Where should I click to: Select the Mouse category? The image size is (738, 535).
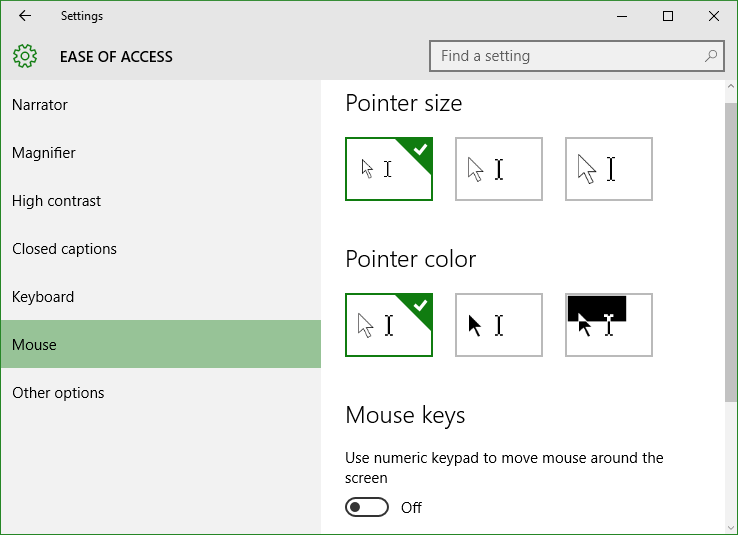click(160, 344)
